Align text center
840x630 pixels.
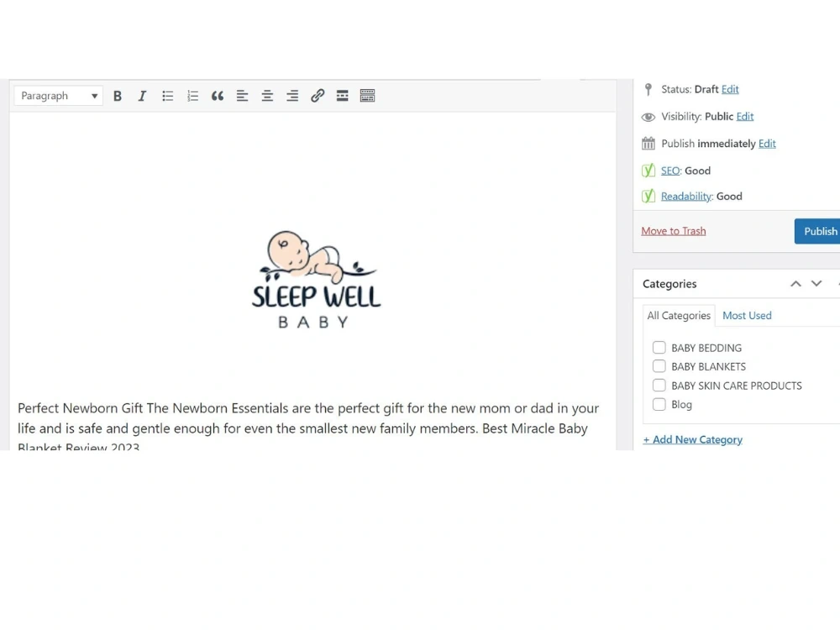click(x=267, y=96)
